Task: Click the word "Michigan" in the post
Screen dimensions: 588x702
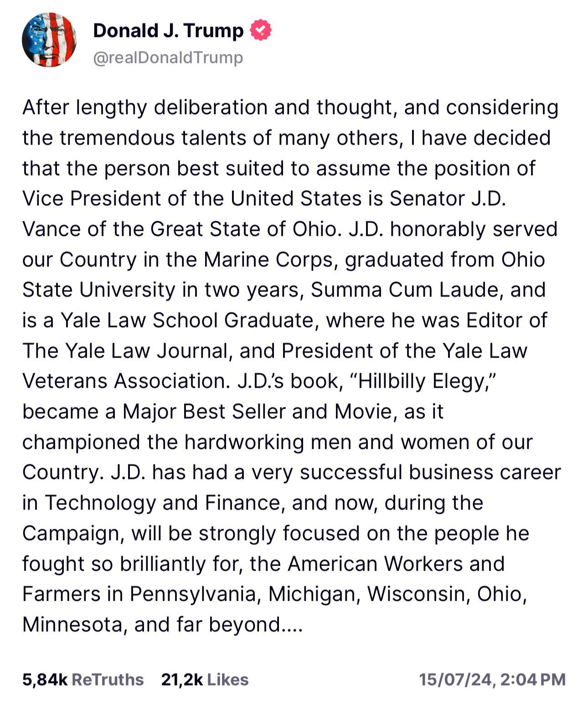Action: 313,594
